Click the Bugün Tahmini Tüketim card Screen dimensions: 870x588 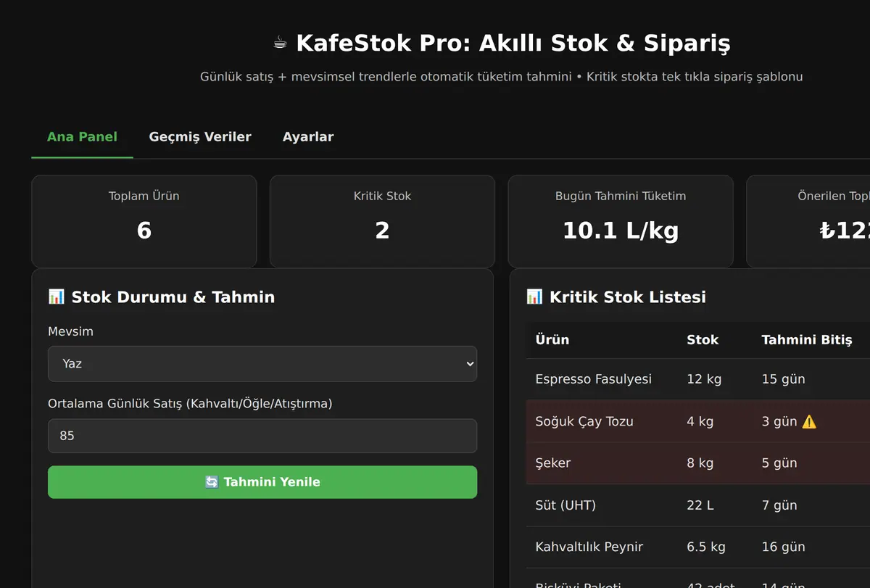pos(621,221)
